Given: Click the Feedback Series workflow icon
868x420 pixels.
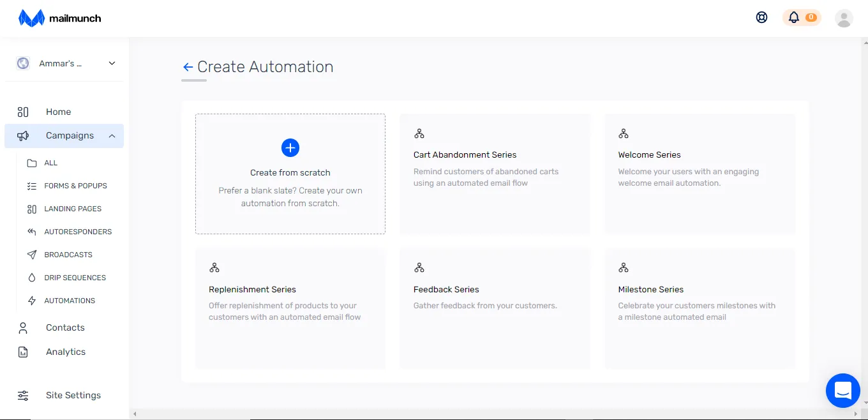Looking at the screenshot, I should coord(419,267).
